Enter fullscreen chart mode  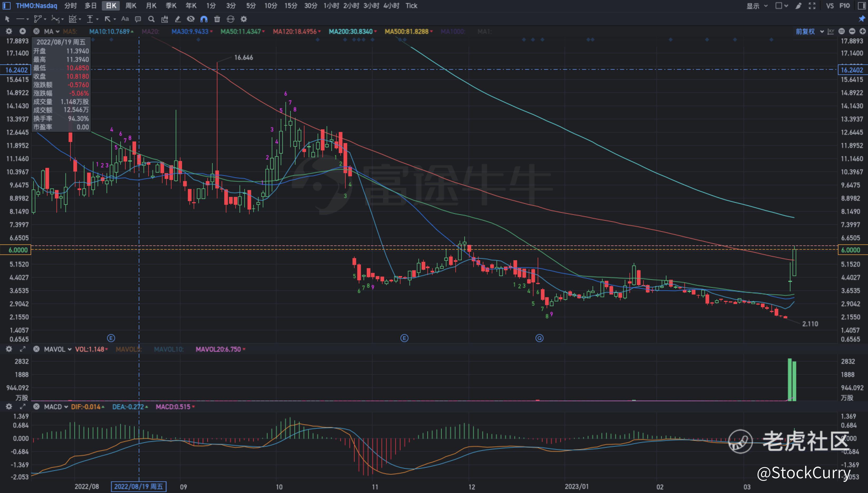tap(812, 6)
